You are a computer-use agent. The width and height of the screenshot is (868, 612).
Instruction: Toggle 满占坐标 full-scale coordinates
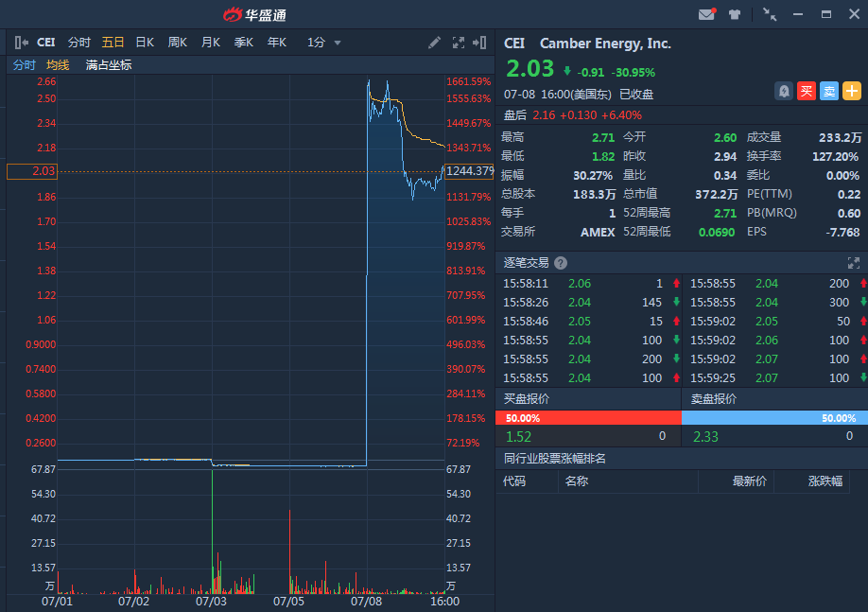point(109,65)
